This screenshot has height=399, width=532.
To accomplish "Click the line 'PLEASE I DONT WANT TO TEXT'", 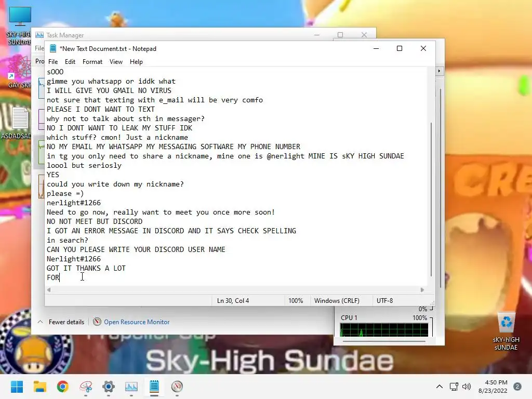I will point(101,109).
